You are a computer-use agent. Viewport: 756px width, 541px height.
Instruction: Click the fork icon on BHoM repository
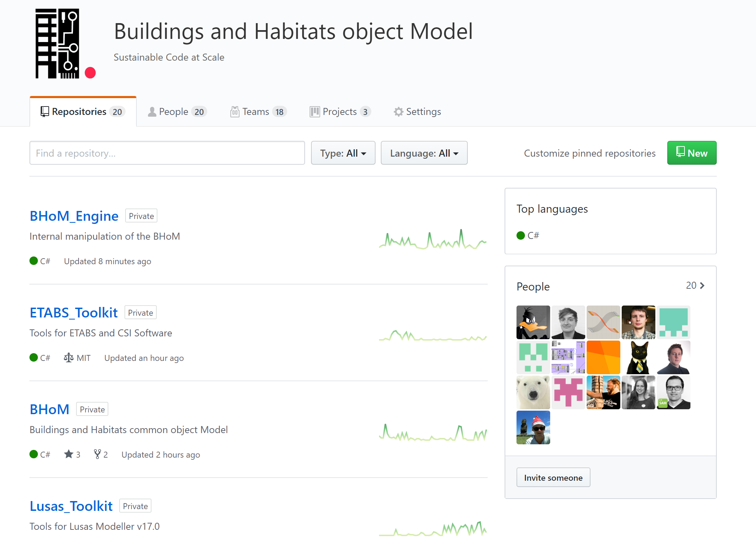coord(97,454)
